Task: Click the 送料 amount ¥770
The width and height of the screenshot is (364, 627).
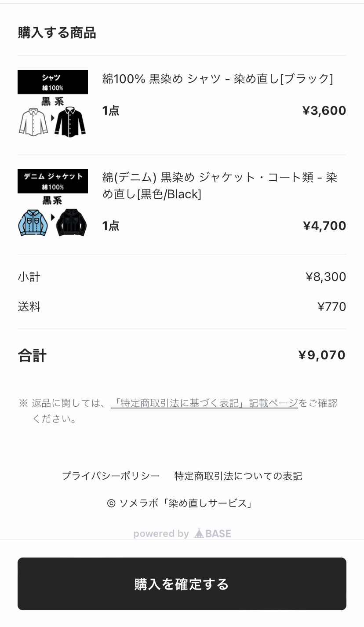Action: pyautogui.click(x=331, y=306)
